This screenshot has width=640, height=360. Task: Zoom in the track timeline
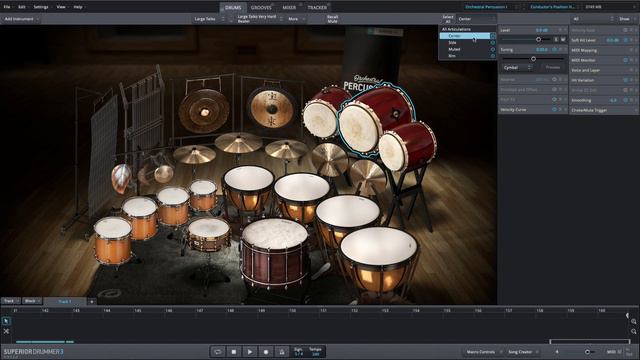click(x=633, y=322)
